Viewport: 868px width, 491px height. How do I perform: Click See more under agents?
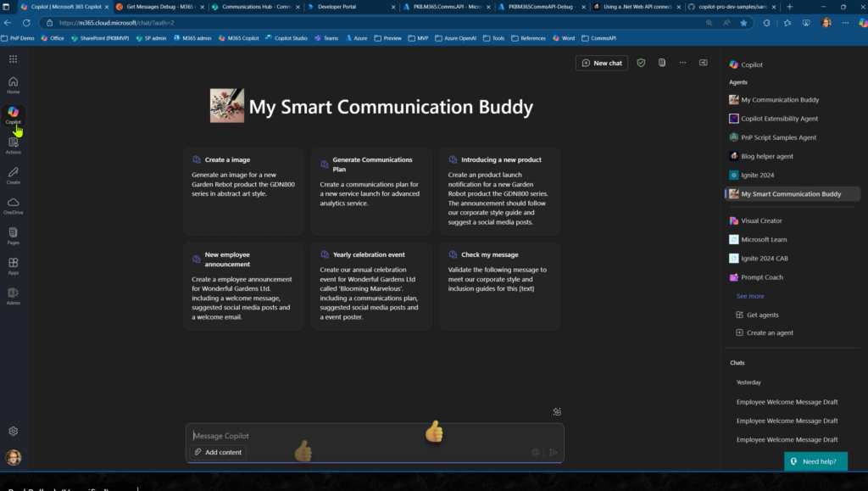(x=750, y=296)
